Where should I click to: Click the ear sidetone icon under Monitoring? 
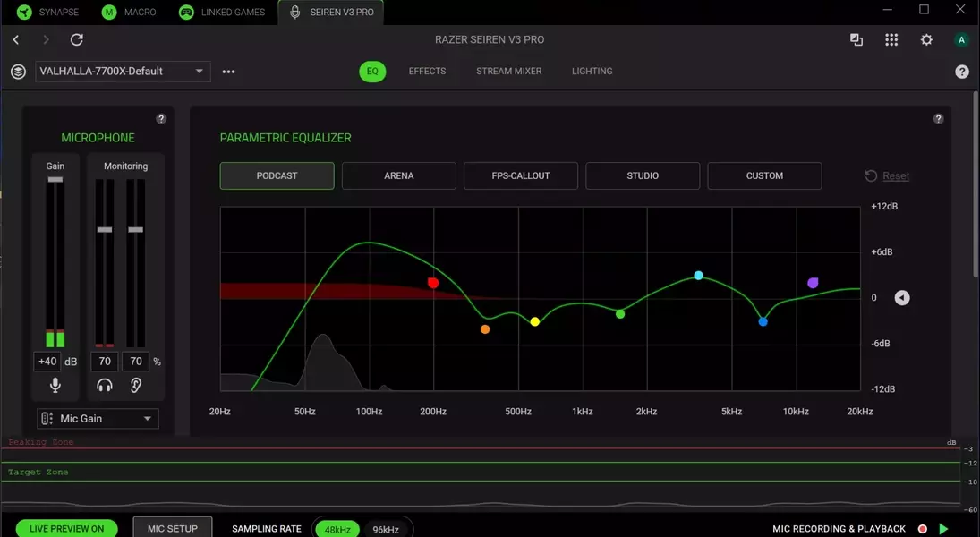click(x=136, y=385)
